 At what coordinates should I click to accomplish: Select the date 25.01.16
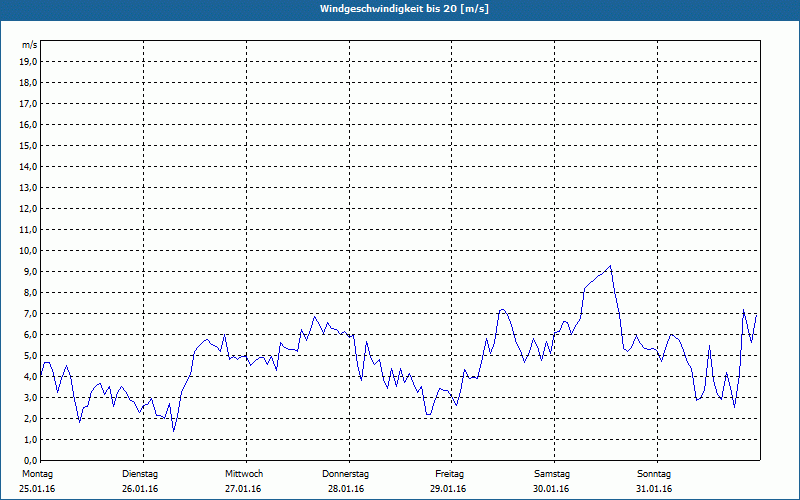[37, 489]
